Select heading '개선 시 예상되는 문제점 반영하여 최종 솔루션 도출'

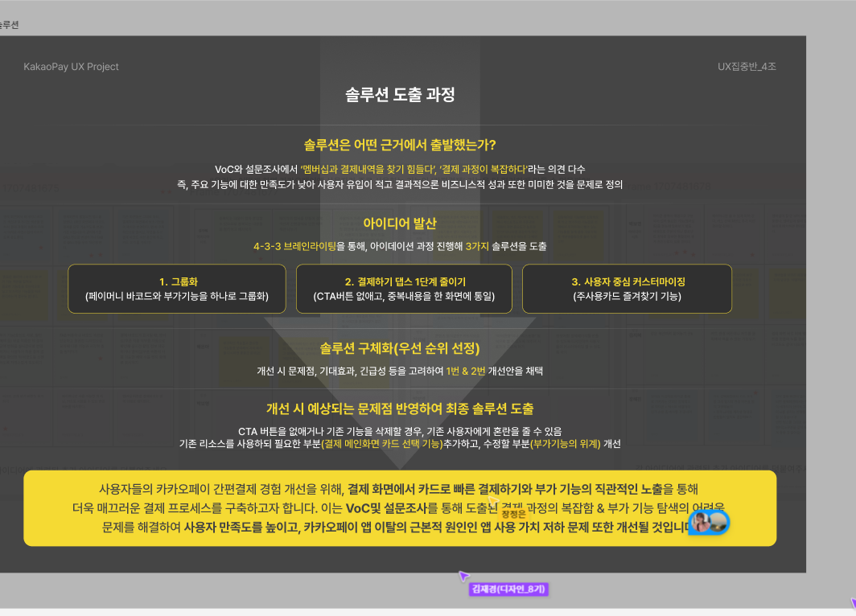tap(400, 409)
